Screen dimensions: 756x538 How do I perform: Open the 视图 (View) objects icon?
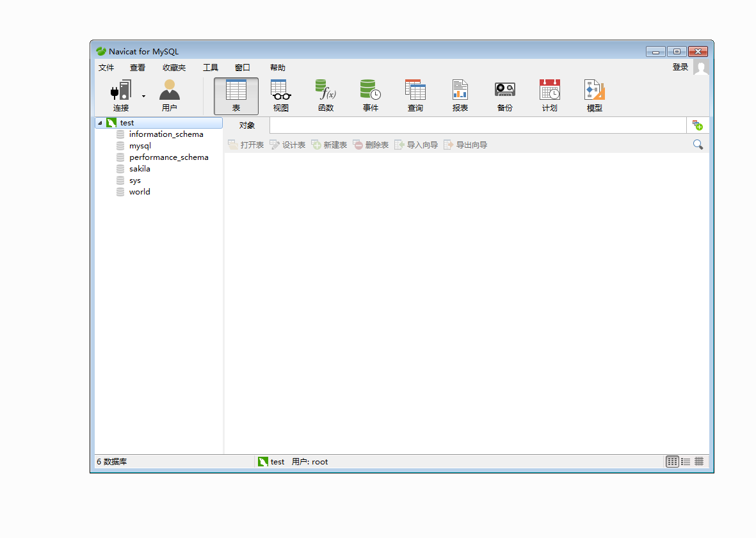tap(281, 96)
